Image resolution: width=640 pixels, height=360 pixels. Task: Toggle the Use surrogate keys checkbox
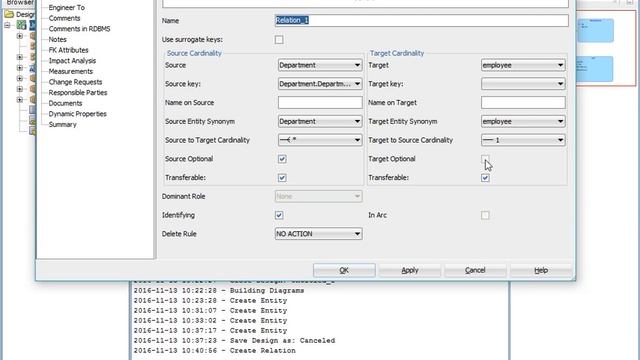tap(279, 40)
